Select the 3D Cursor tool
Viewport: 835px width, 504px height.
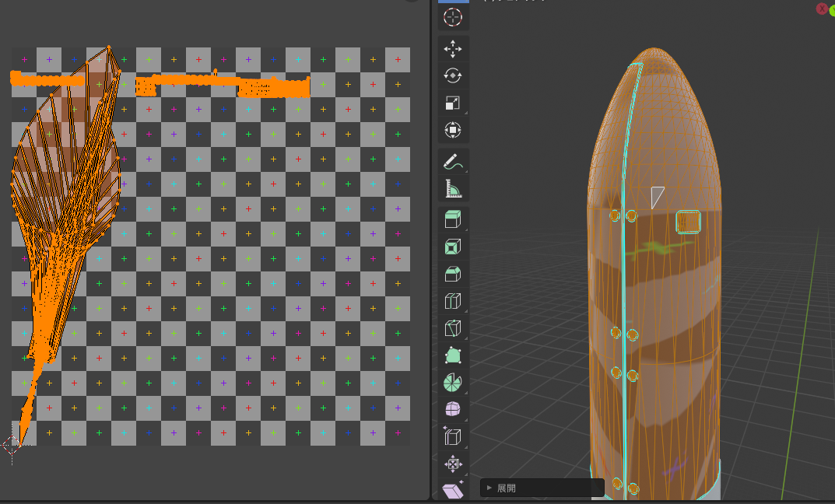click(x=453, y=17)
